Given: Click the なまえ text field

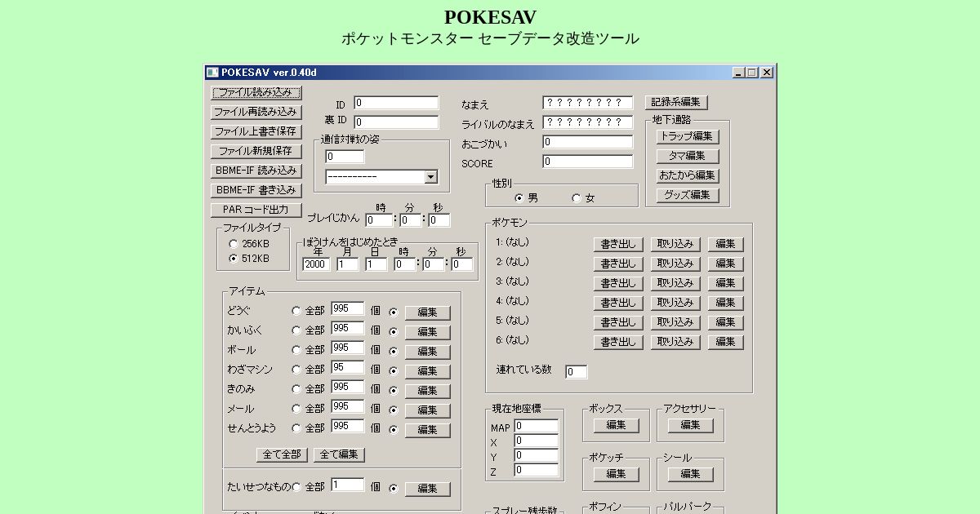Looking at the screenshot, I should (588, 103).
